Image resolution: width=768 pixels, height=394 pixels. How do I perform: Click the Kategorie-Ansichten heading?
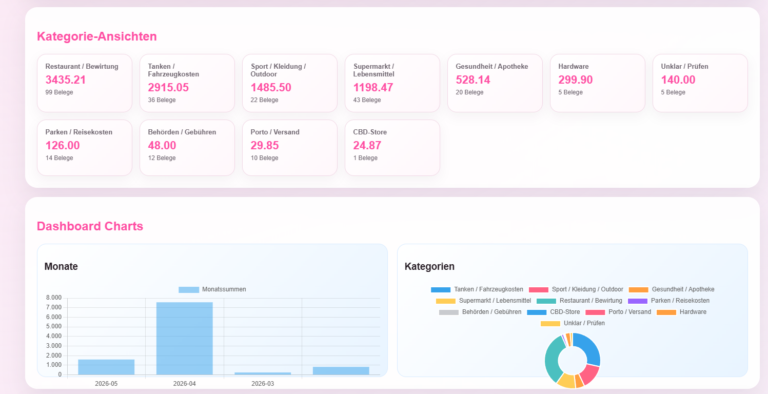tap(97, 36)
